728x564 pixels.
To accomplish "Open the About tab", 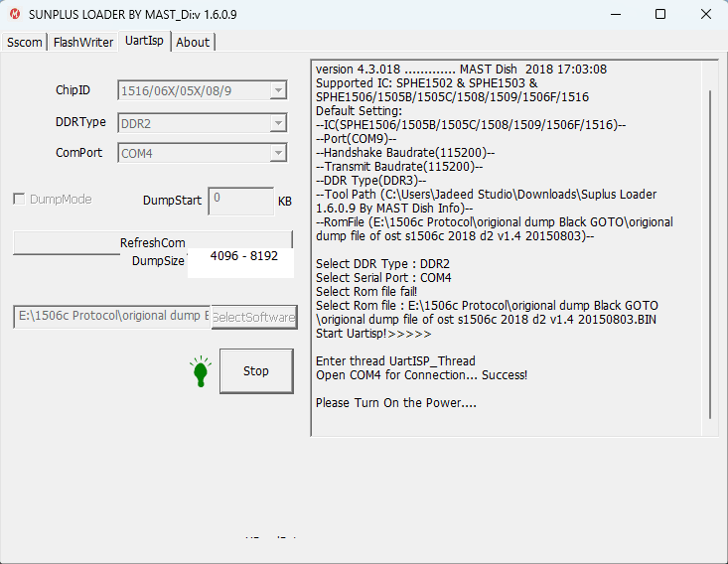I will click(x=193, y=43).
